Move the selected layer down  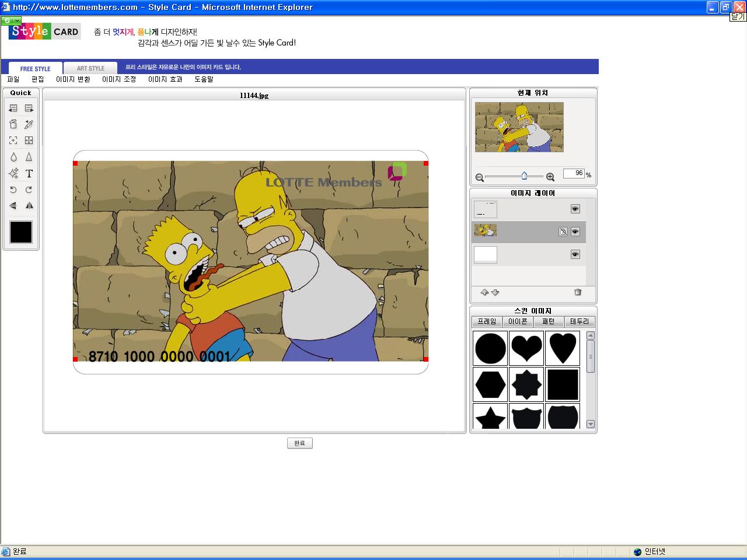pyautogui.click(x=495, y=292)
